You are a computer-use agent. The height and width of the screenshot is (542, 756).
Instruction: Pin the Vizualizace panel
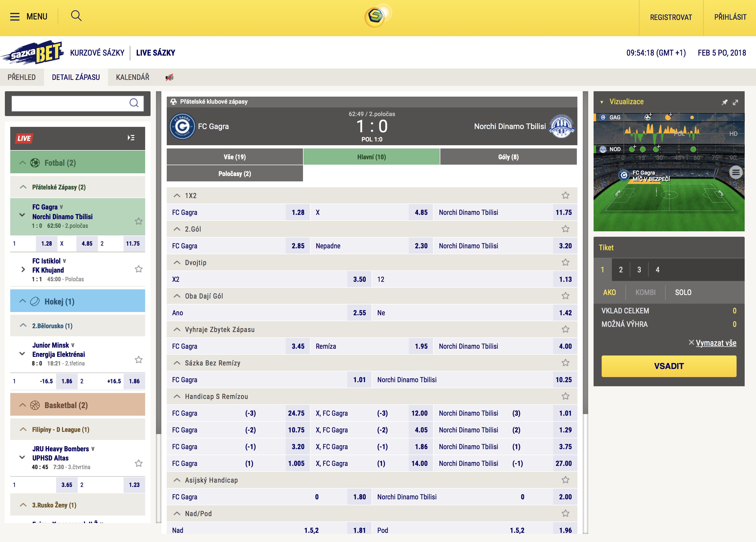tap(724, 102)
